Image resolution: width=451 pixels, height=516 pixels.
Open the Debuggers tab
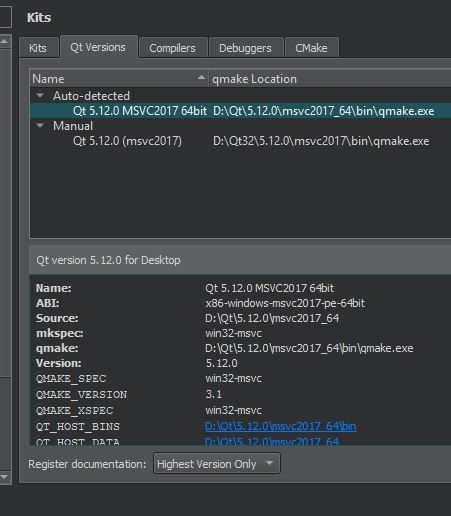tap(245, 48)
